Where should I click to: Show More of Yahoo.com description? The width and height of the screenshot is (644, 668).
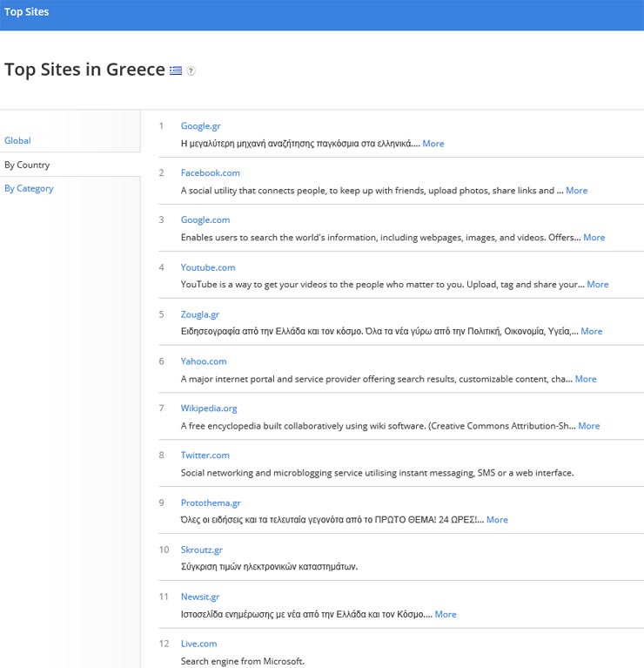pos(586,379)
